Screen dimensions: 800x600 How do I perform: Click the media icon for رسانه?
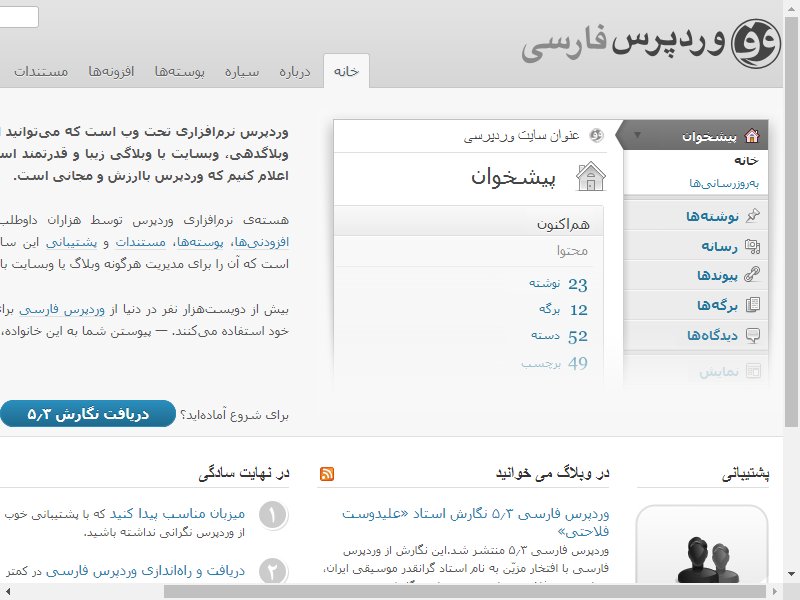coord(753,246)
